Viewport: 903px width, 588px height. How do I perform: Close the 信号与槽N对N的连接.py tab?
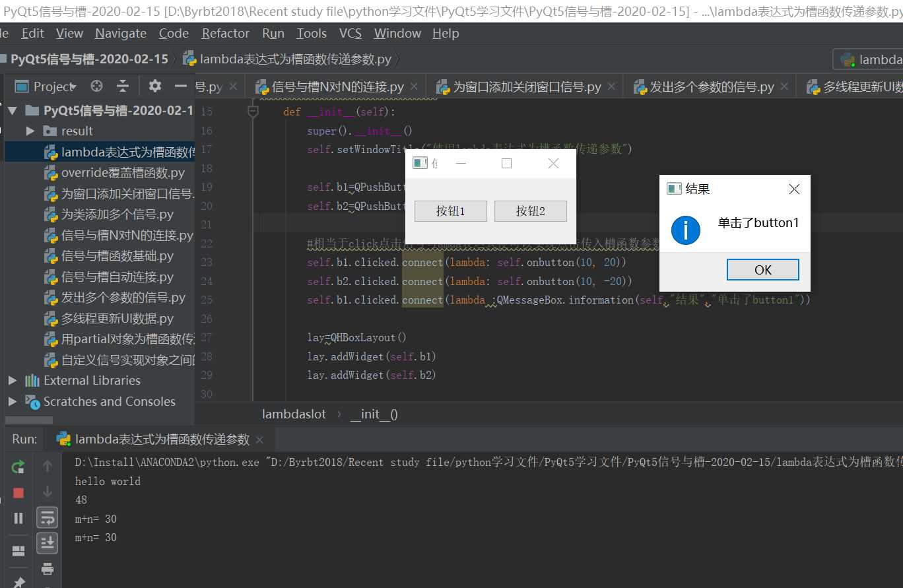coord(414,86)
